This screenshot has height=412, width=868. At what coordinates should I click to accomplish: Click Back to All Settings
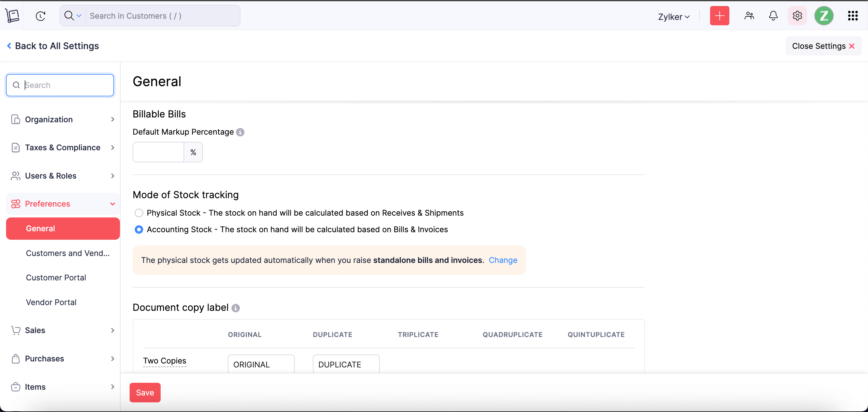[52, 46]
